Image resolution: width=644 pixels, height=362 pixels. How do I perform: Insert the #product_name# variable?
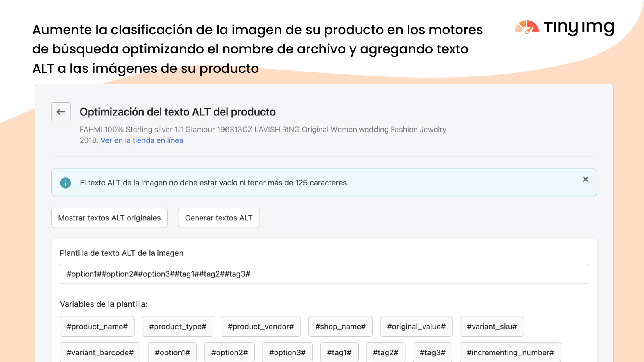(97, 326)
